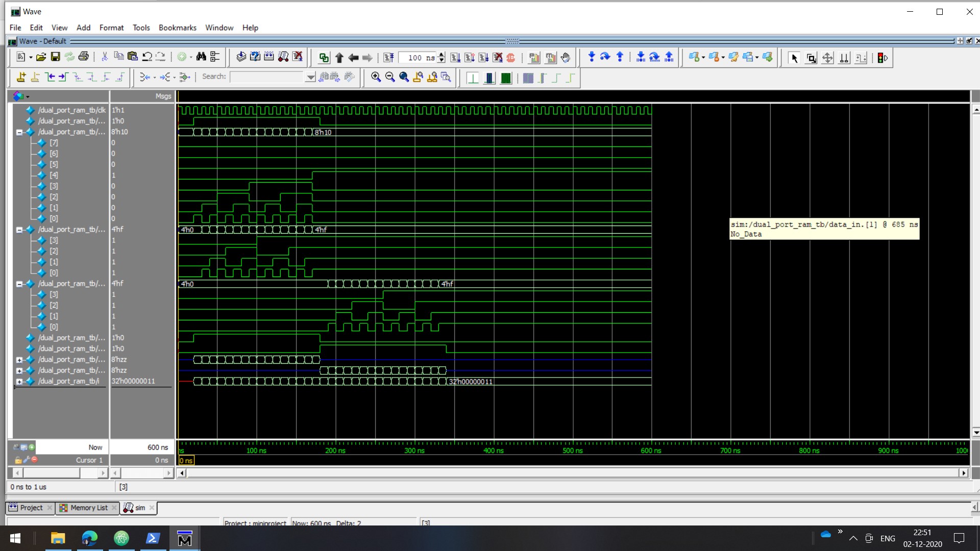
Task: Select the pointer Select Mode tool
Action: coord(794,58)
